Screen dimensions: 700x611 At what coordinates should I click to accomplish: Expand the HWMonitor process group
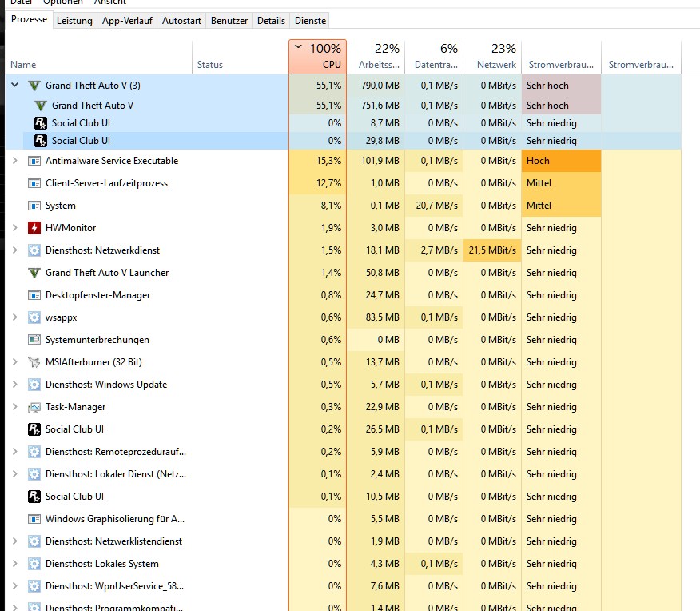click(x=14, y=227)
